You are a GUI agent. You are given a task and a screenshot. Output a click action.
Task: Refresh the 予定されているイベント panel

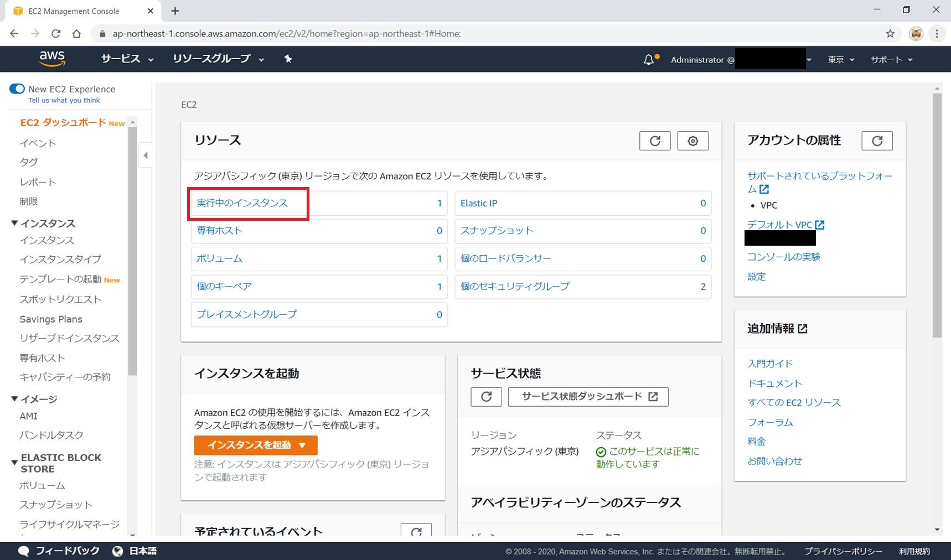(x=416, y=530)
